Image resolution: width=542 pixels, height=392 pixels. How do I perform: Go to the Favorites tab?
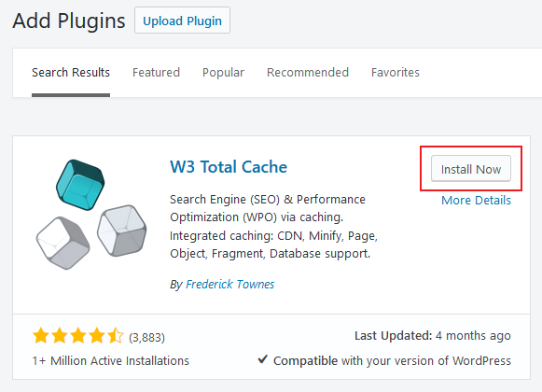click(396, 73)
